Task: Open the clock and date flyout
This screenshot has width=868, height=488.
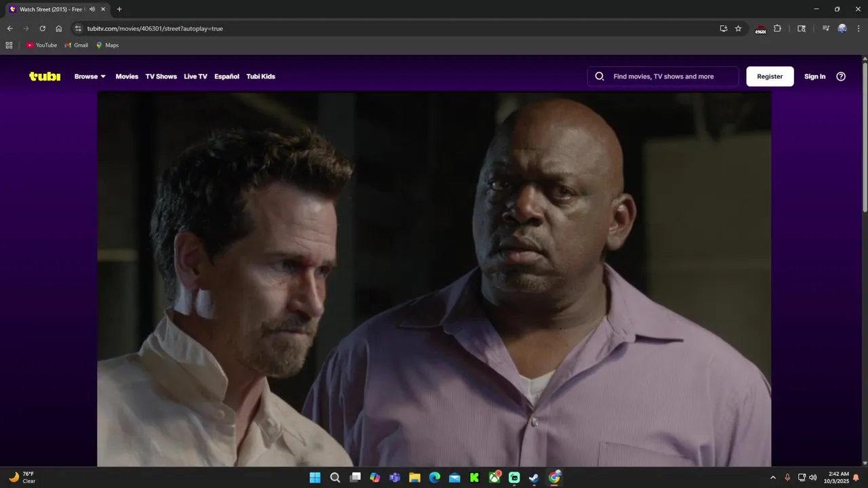Action: click(x=836, y=478)
